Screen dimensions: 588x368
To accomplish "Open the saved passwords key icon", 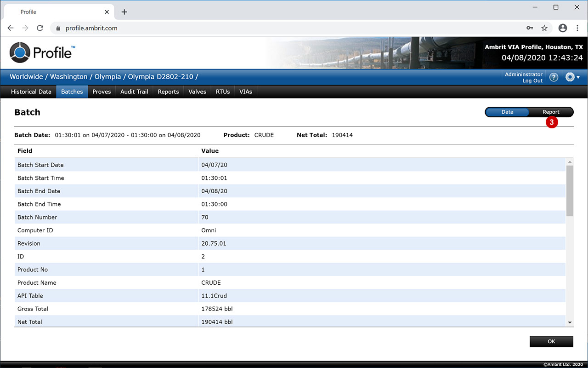I will pyautogui.click(x=530, y=28).
